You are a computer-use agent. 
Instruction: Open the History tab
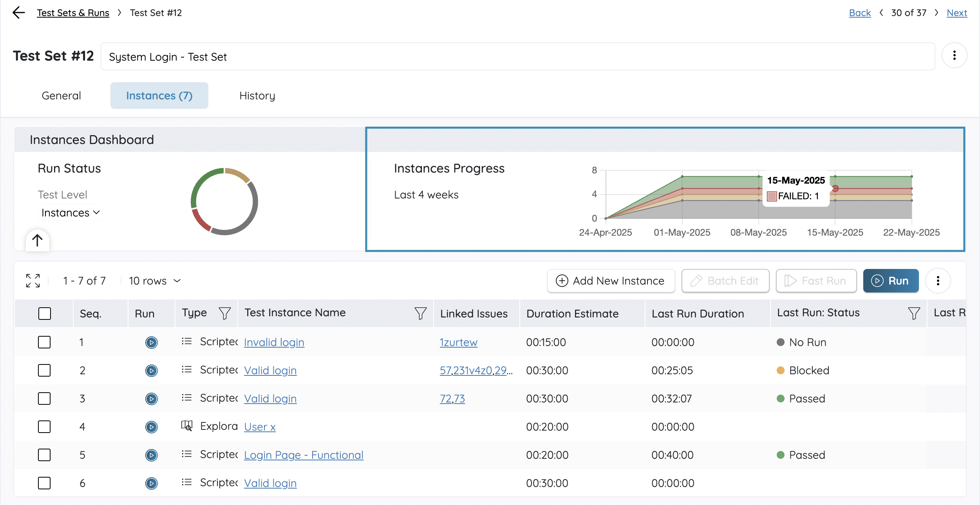click(257, 96)
